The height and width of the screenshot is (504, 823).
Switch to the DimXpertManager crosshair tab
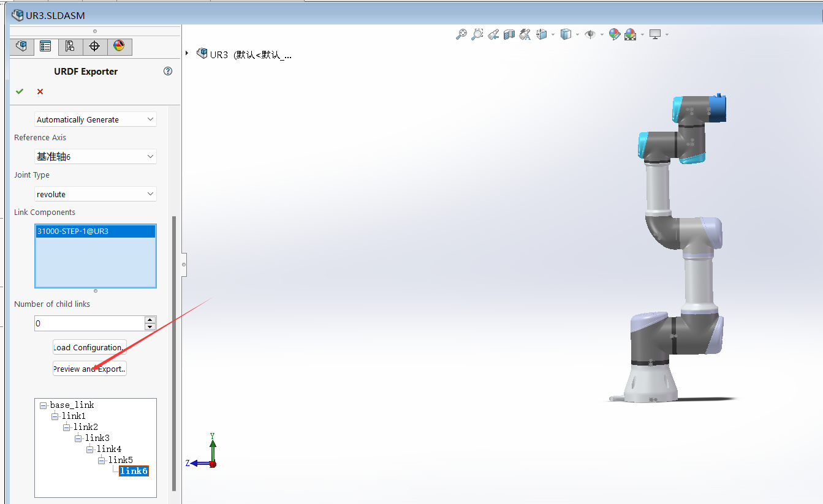pyautogui.click(x=94, y=47)
